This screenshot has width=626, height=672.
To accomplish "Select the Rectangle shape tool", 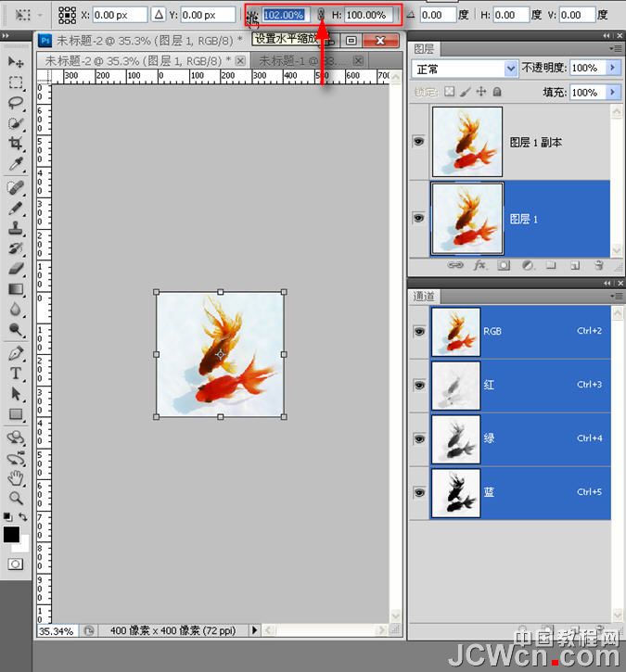I will 16,414.
